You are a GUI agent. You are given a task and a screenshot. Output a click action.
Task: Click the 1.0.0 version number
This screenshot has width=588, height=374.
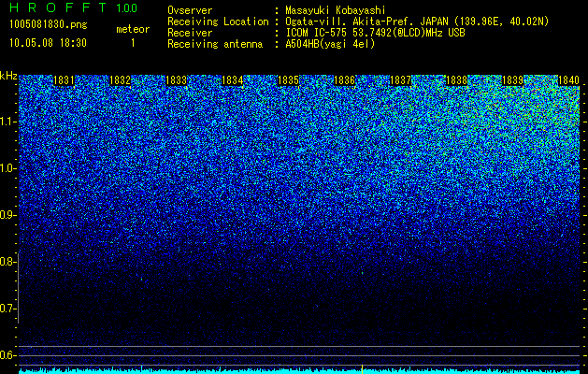(x=127, y=7)
